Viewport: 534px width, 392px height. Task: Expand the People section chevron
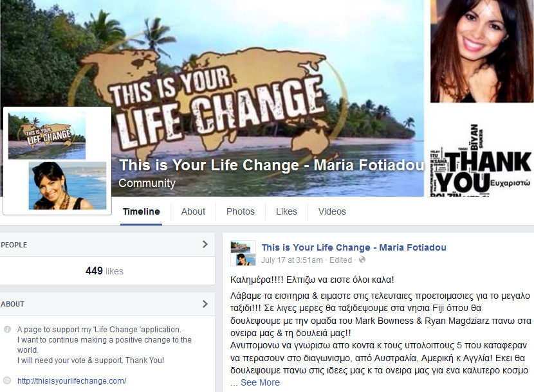coord(205,244)
